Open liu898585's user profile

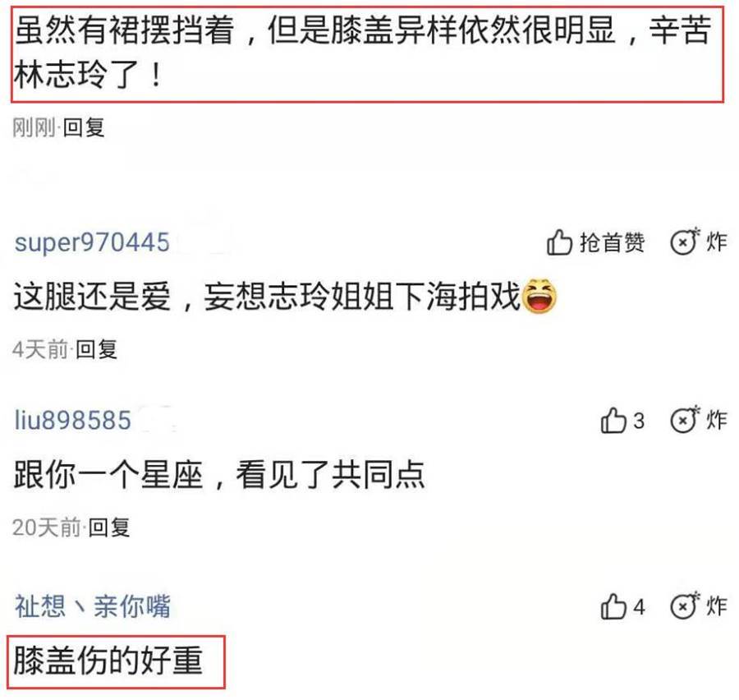point(72,420)
